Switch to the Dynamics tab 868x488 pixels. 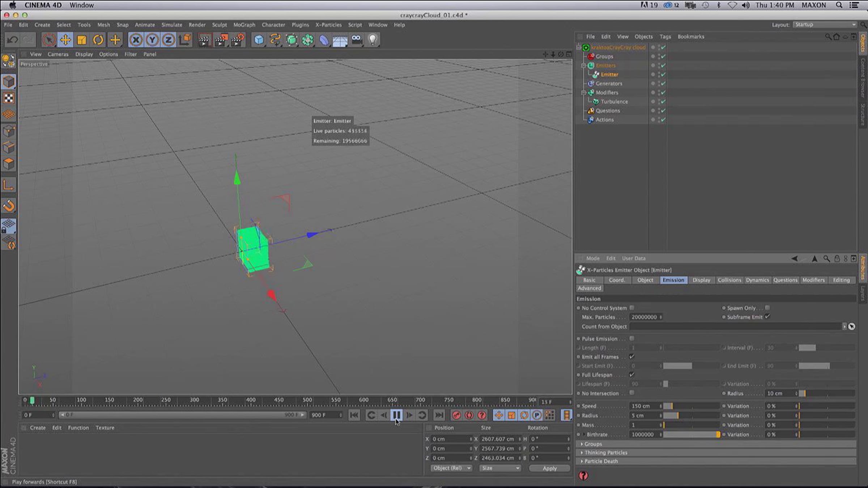(x=757, y=280)
